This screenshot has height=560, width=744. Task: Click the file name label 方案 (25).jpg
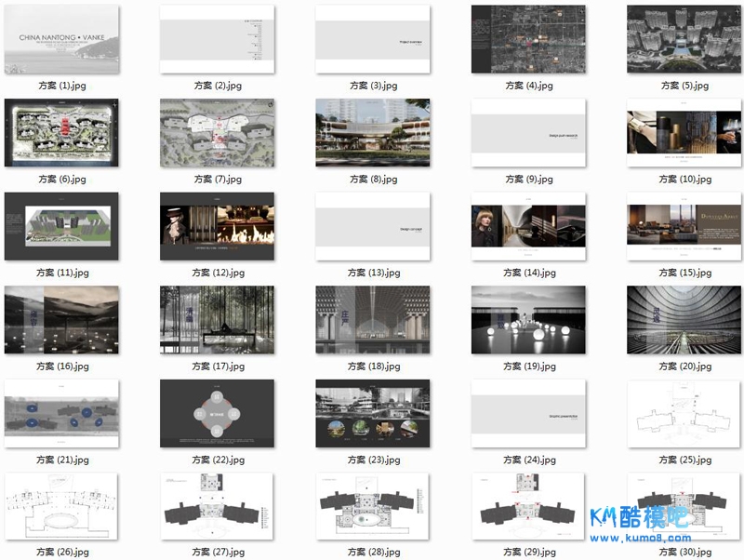[x=684, y=460]
